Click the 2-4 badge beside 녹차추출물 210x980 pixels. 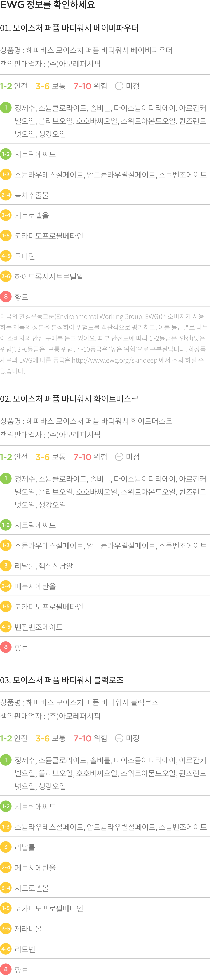tap(6, 195)
